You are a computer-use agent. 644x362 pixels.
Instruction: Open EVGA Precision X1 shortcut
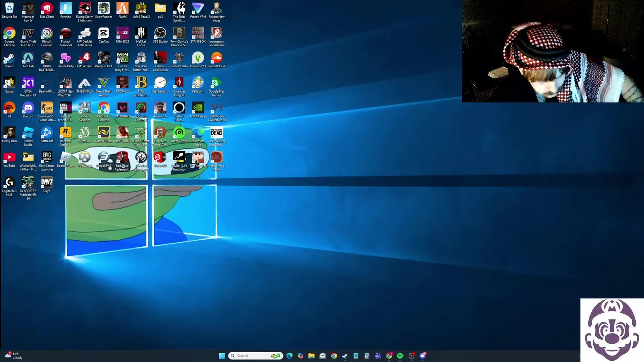(x=28, y=86)
